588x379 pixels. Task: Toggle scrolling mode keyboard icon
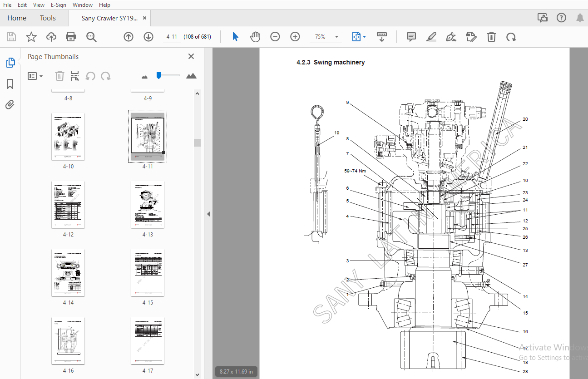pyautogui.click(x=382, y=37)
